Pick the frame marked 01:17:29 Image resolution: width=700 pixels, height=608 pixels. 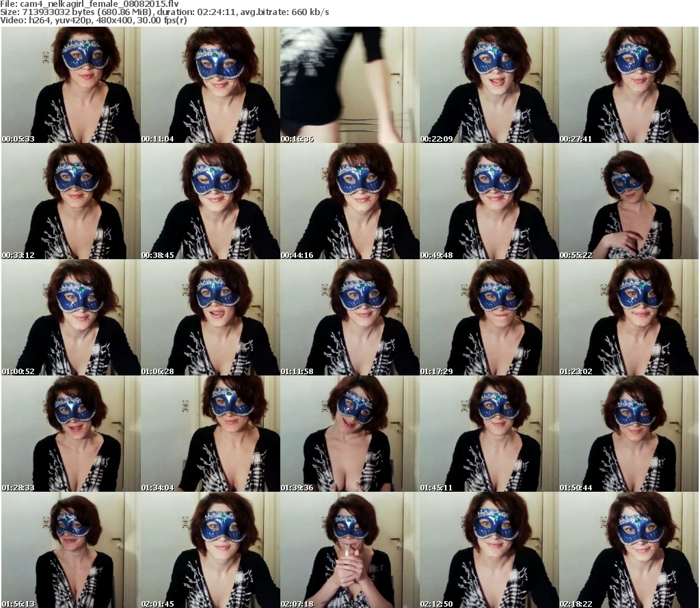(489, 317)
